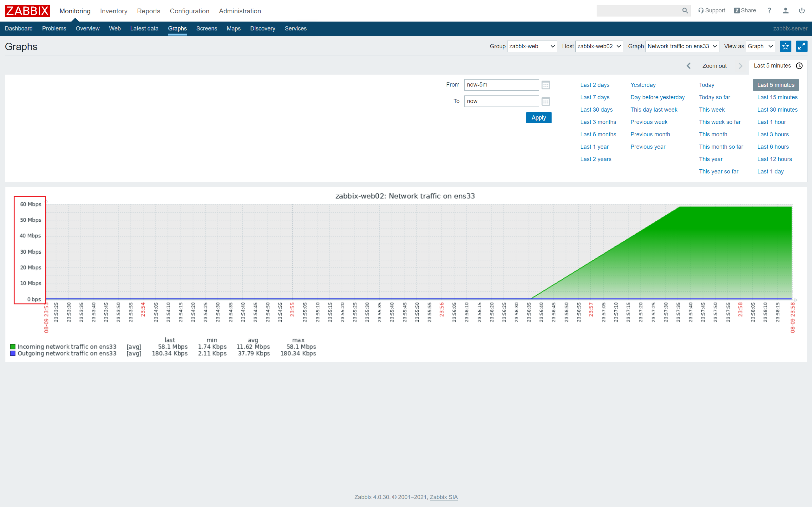The width and height of the screenshot is (812, 507).
Task: Switch to the Web tab
Action: coord(115,29)
